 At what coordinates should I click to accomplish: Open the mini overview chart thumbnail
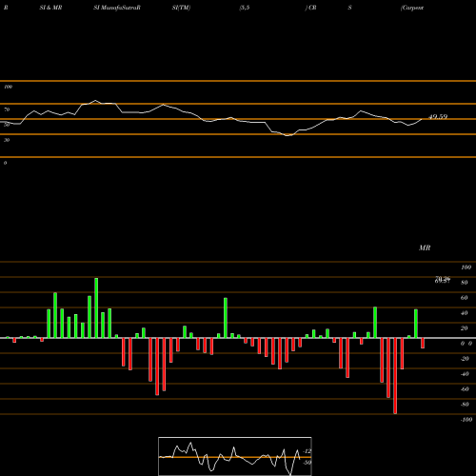[x=235, y=456]
